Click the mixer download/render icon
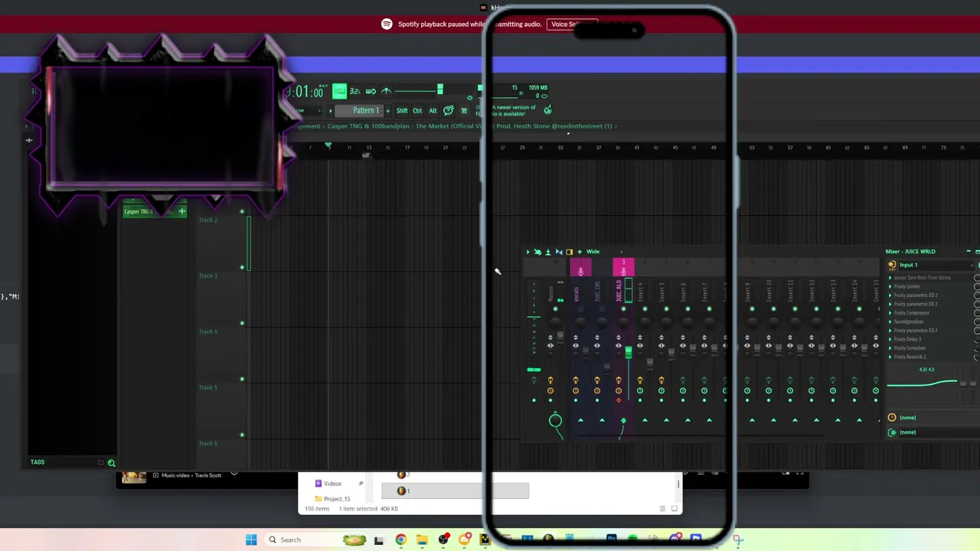 (x=548, y=252)
